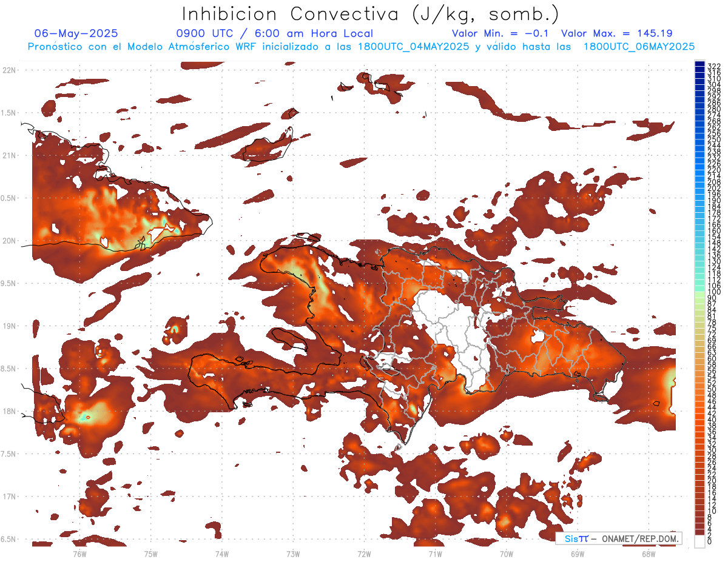Click the date '06-May-2025'
The width and height of the screenshot is (728, 562).
pyautogui.click(x=76, y=33)
